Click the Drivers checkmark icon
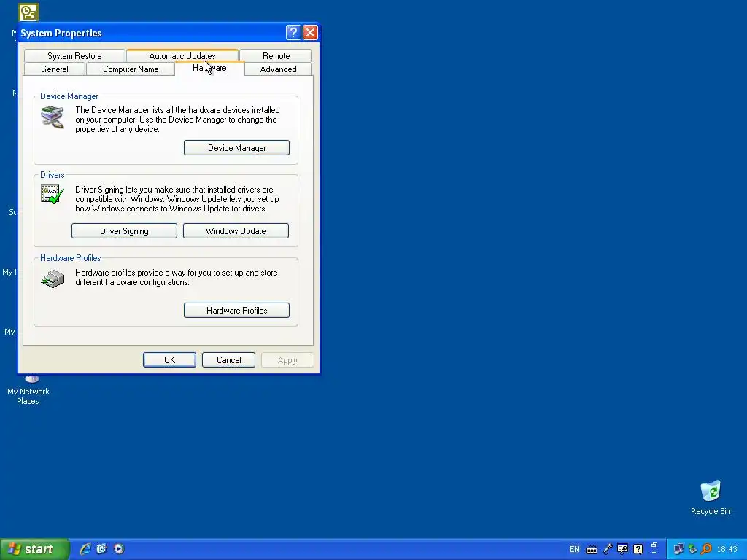747x560 pixels. pos(53,194)
